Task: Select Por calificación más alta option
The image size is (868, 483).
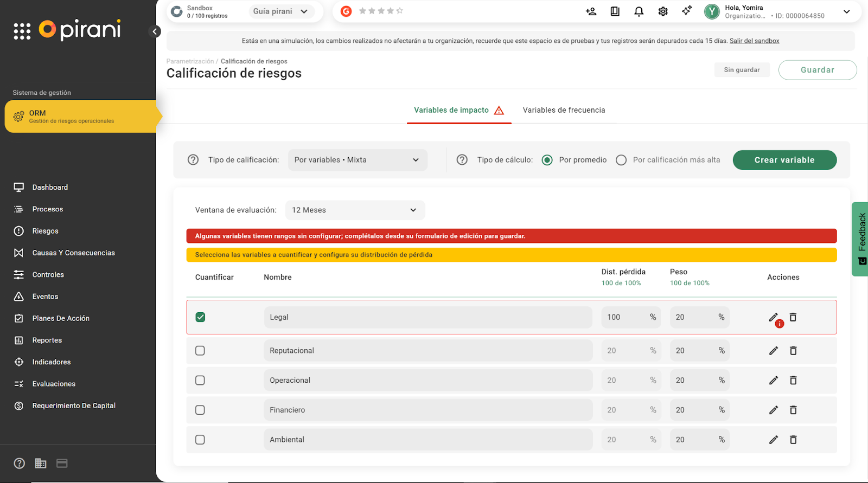Action: [621, 160]
